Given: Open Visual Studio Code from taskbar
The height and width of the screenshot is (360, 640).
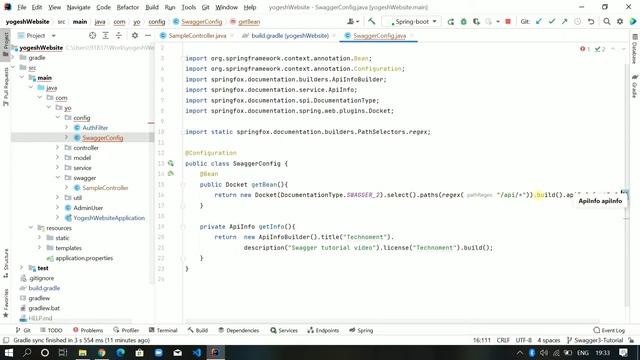Looking at the screenshot, I should (x=197, y=352).
